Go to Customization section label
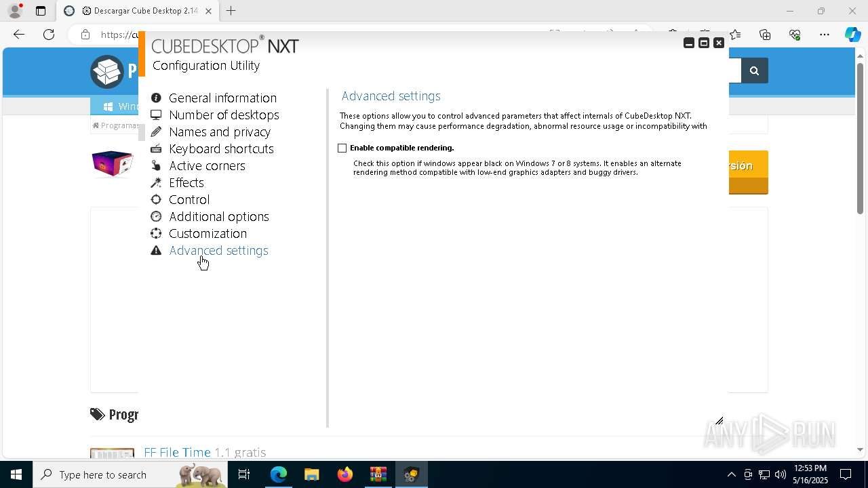 click(208, 233)
